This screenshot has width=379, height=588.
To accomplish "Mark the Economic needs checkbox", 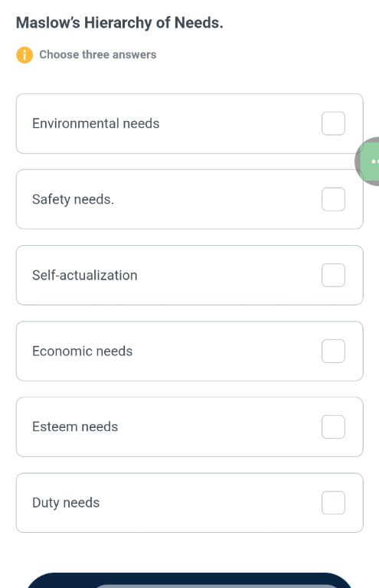I will (333, 351).
